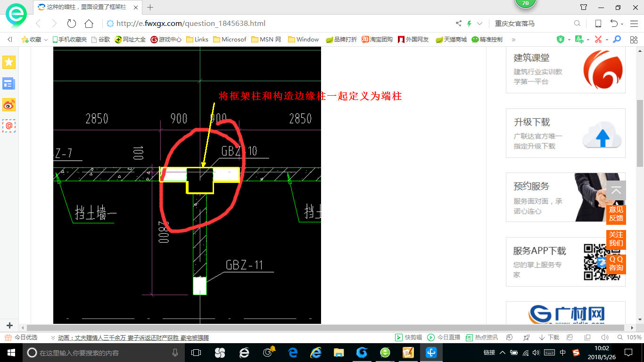Viewport: 644px width, 362px height.
Task: Open the 收藏 favorites bookmark
Action: [x=32, y=40]
